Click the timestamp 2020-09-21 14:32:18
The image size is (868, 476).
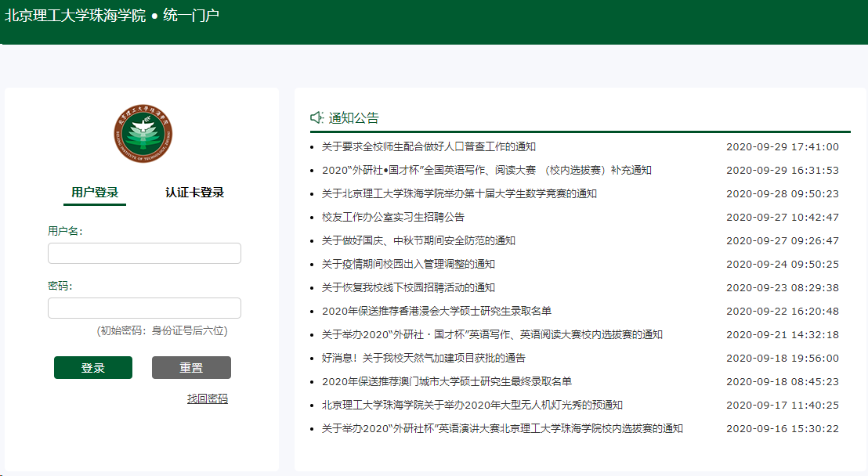pos(783,335)
